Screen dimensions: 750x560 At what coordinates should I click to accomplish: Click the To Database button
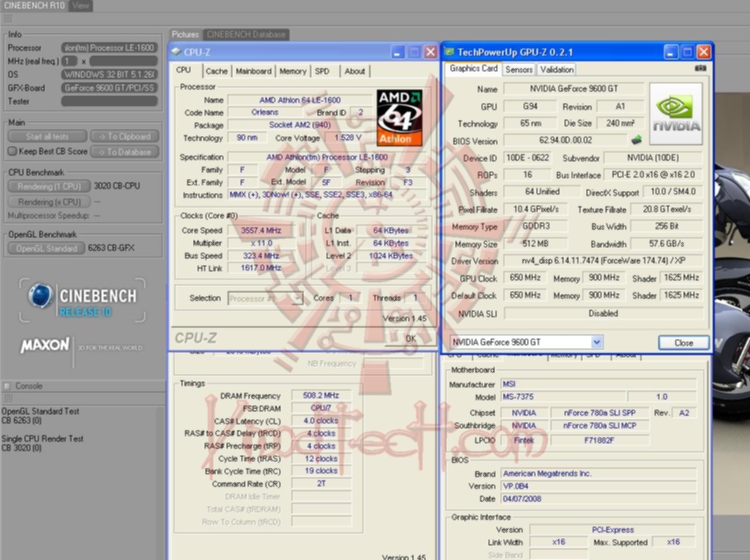[x=125, y=151]
